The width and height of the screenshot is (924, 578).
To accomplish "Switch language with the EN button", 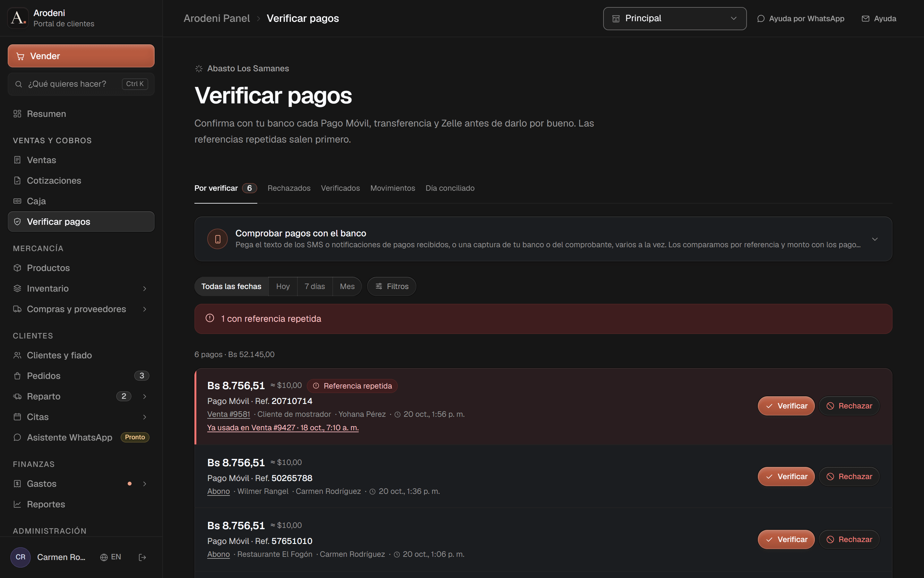I will point(111,557).
